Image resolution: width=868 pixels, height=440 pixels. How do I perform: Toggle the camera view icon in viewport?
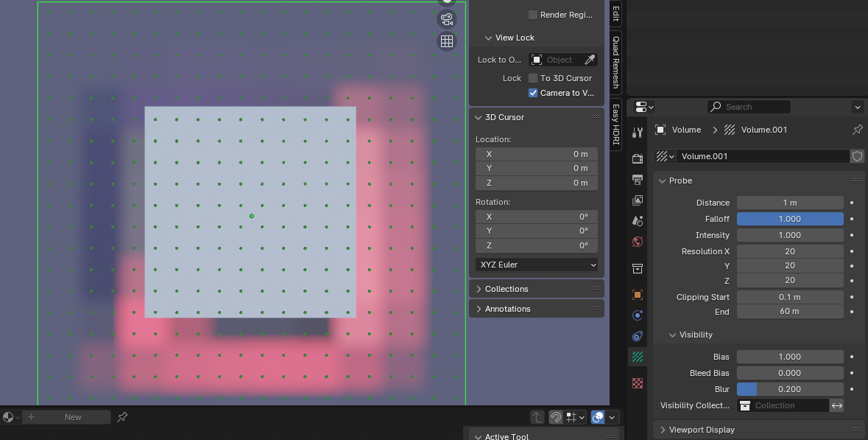pyautogui.click(x=447, y=19)
